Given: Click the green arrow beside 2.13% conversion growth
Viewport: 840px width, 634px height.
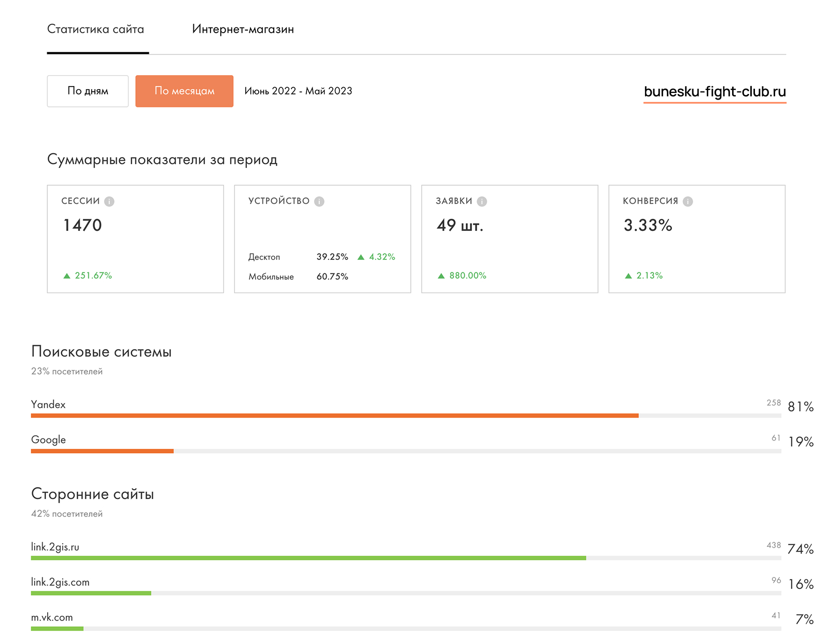Looking at the screenshot, I should click(628, 276).
